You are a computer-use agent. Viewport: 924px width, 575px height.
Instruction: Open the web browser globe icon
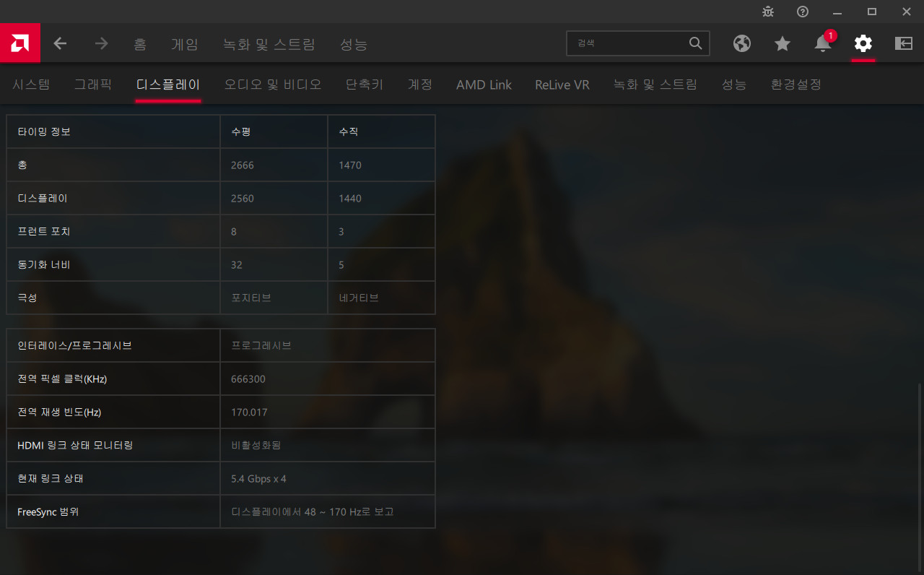click(x=742, y=43)
